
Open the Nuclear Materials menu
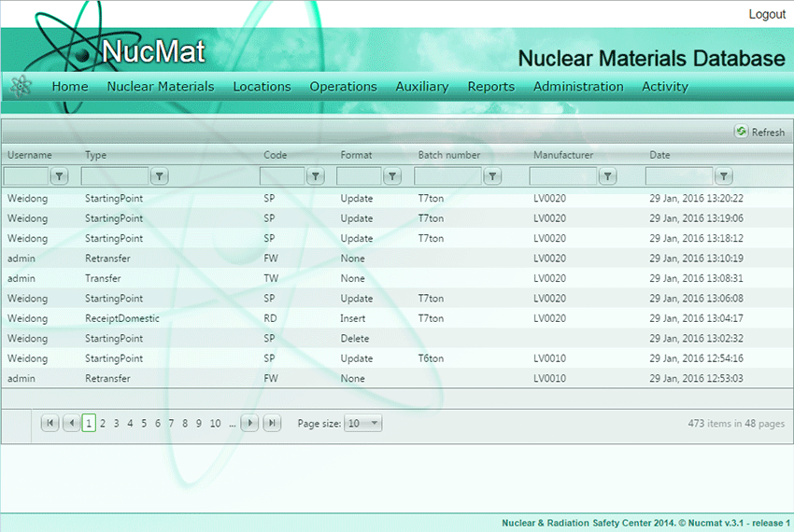click(x=160, y=87)
